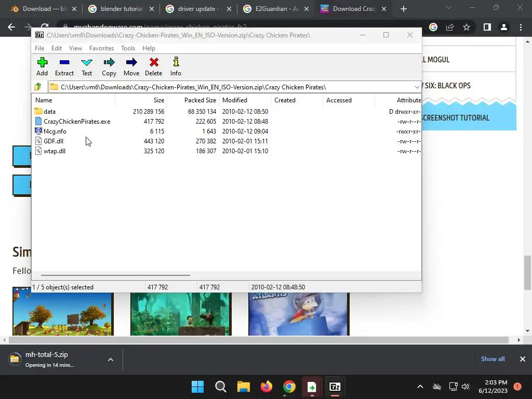Open taskbar Search icon
This screenshot has height=399, width=532.
[220, 387]
